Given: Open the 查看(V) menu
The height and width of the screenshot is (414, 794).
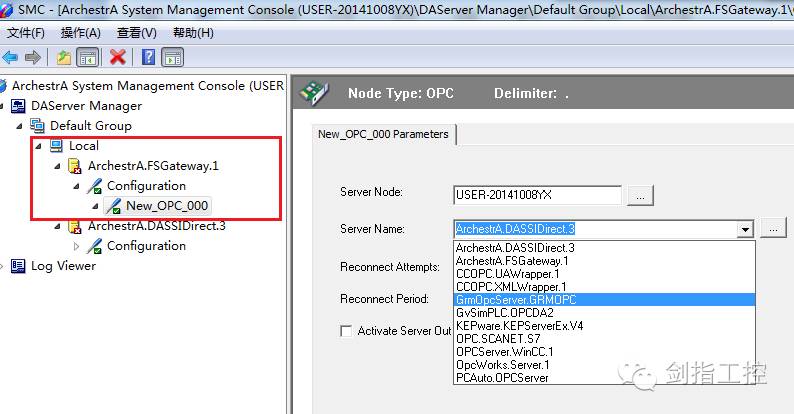Looking at the screenshot, I should click(x=137, y=33).
